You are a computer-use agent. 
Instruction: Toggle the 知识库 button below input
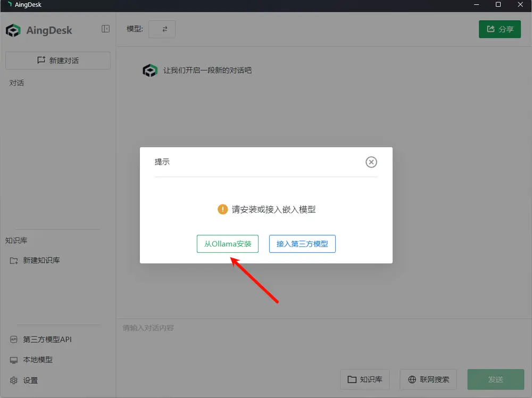click(x=365, y=379)
